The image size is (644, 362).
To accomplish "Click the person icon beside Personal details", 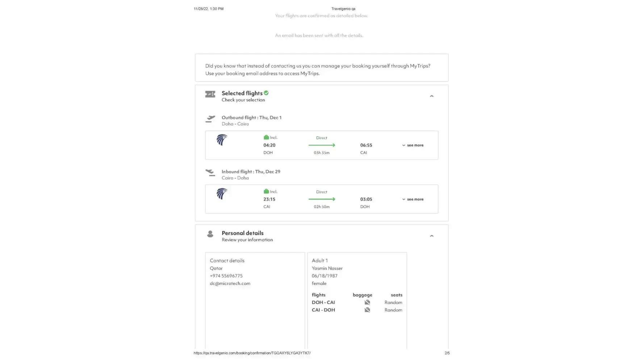I will pyautogui.click(x=210, y=234).
